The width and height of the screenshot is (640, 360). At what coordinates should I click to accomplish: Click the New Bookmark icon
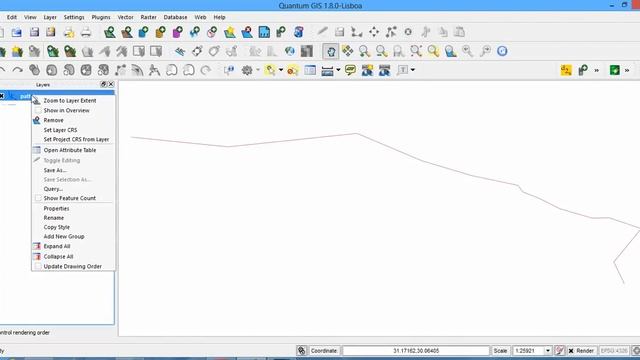pos(367,70)
